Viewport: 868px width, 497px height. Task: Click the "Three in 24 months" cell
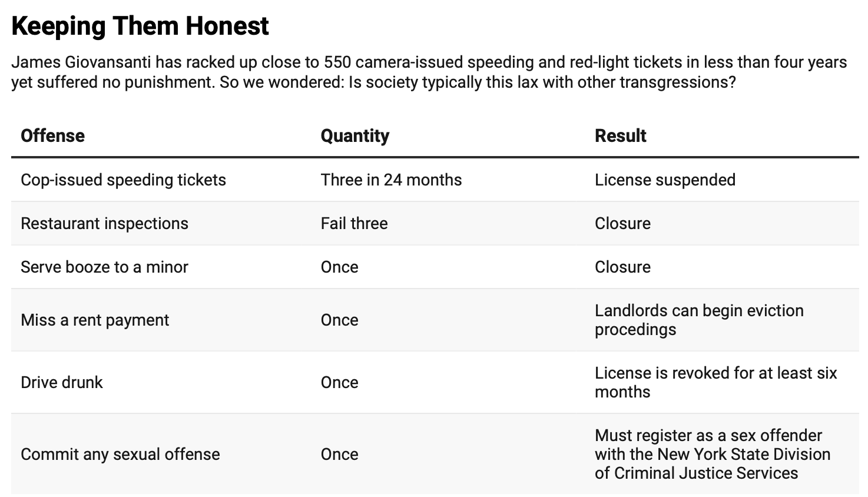[391, 180]
